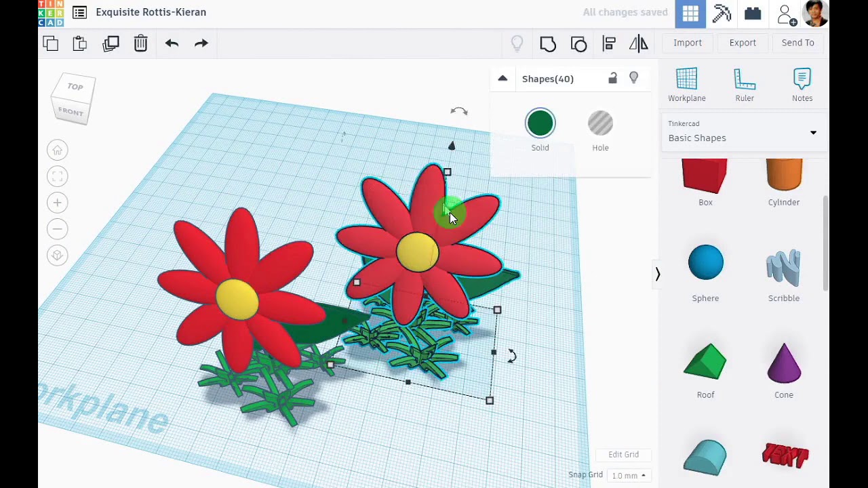Zoom in the viewport
The image size is (868, 488).
pyautogui.click(x=58, y=203)
